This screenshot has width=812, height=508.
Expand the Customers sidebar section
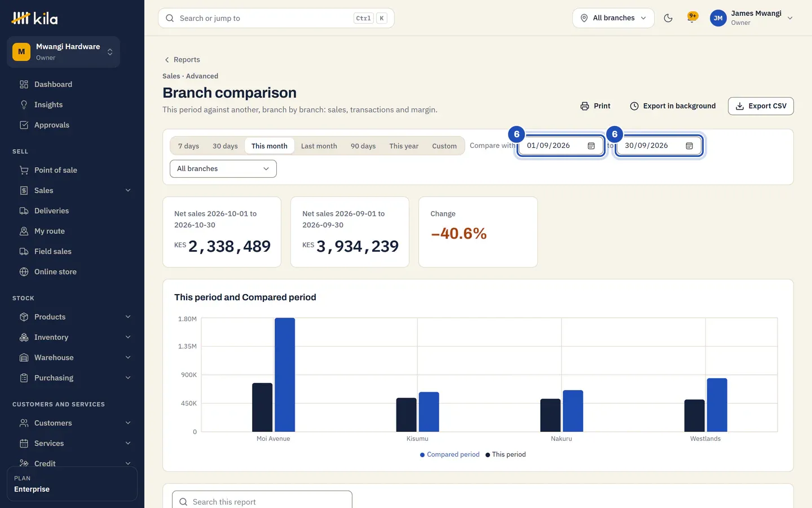click(x=74, y=423)
